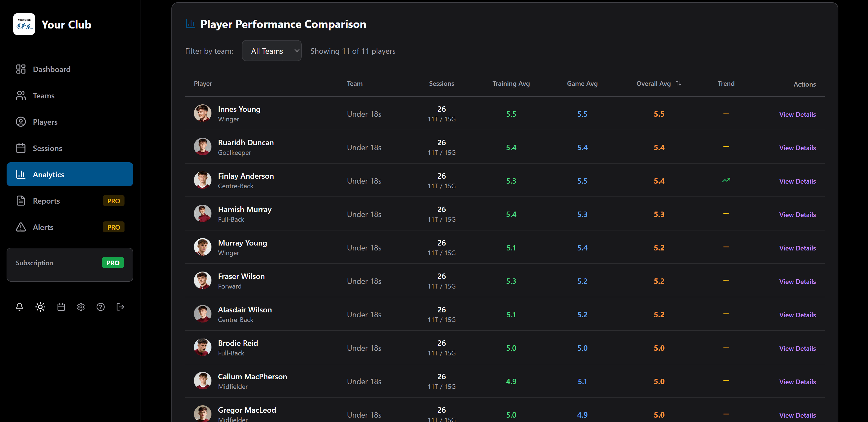Select the Teams sidebar icon
This screenshot has width=868, height=422.
pyautogui.click(x=21, y=95)
